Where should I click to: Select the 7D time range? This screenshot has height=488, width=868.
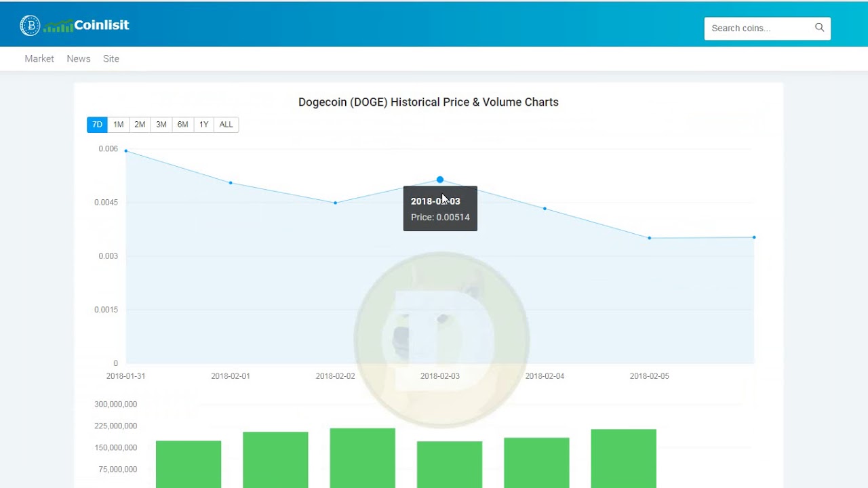(97, 125)
